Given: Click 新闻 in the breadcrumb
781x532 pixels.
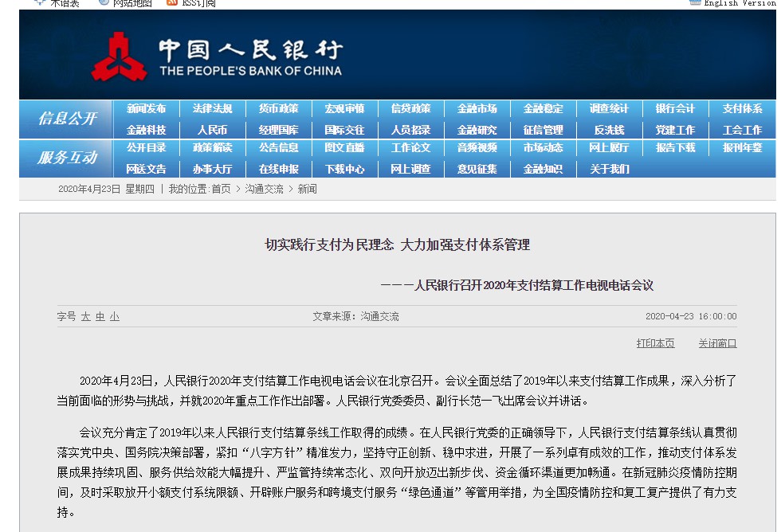Looking at the screenshot, I should pyautogui.click(x=308, y=189).
